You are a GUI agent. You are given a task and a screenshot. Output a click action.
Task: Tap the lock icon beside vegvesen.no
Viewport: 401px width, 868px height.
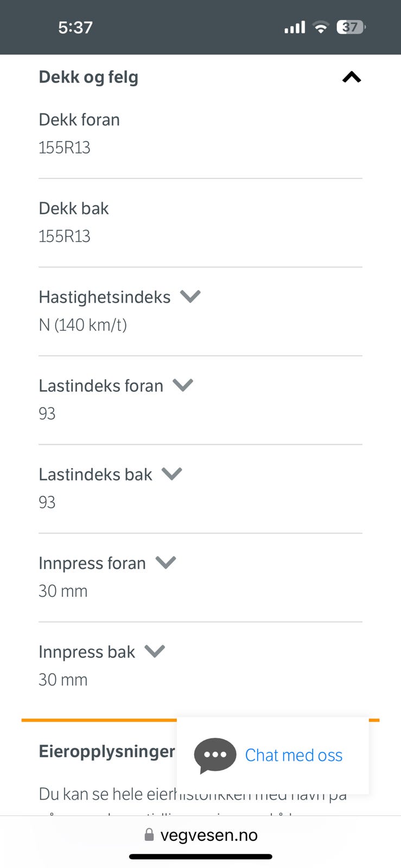tap(149, 835)
